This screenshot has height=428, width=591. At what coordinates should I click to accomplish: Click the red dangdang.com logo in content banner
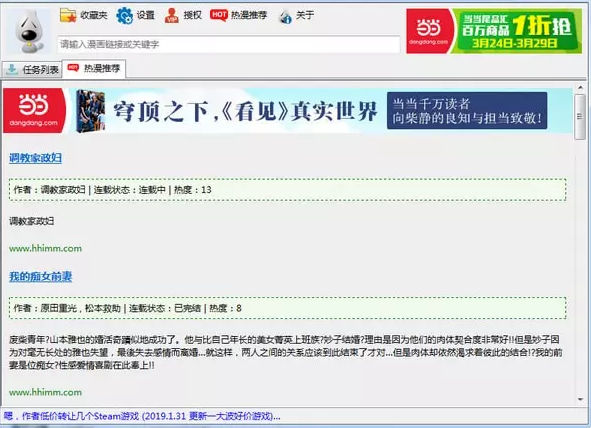point(34,111)
